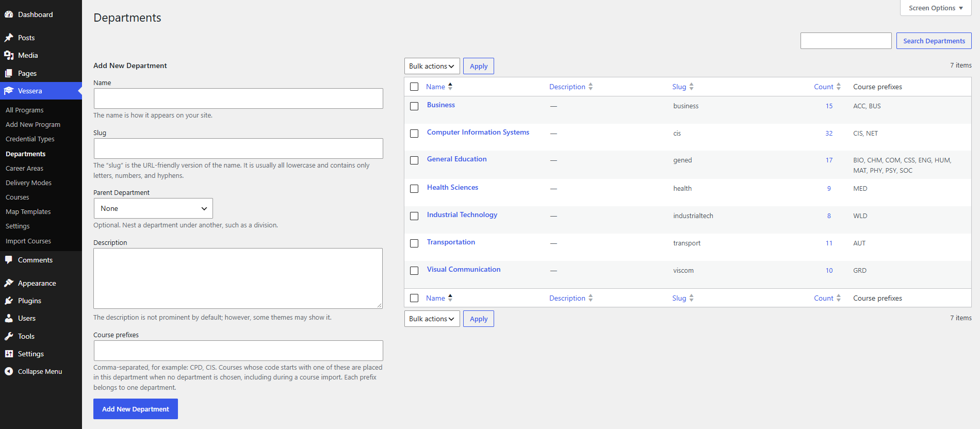The height and width of the screenshot is (429, 980).
Task: Open the top Bulk actions dropdown
Action: [x=432, y=66]
